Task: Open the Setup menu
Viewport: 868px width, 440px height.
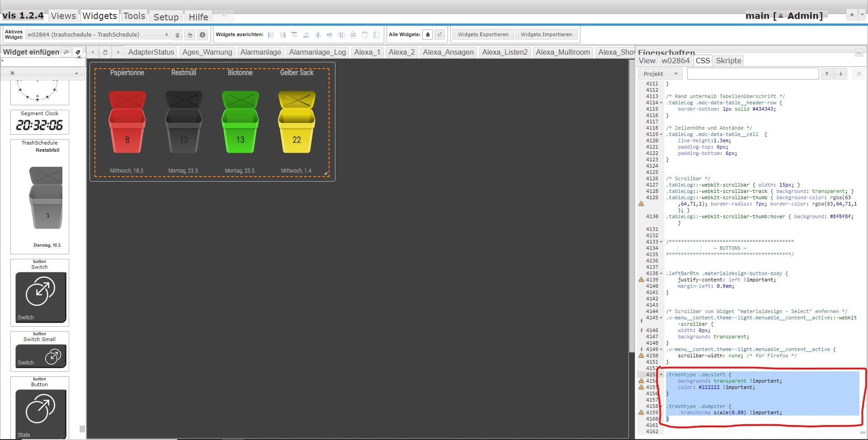Action: [x=166, y=17]
